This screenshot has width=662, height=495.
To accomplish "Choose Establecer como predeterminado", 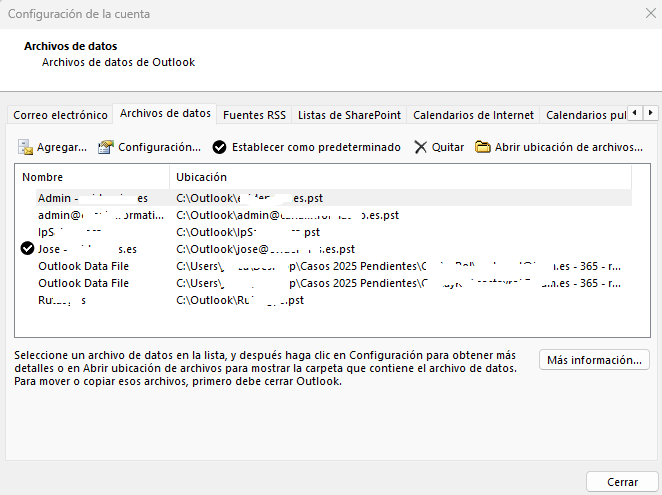I will click(x=307, y=147).
